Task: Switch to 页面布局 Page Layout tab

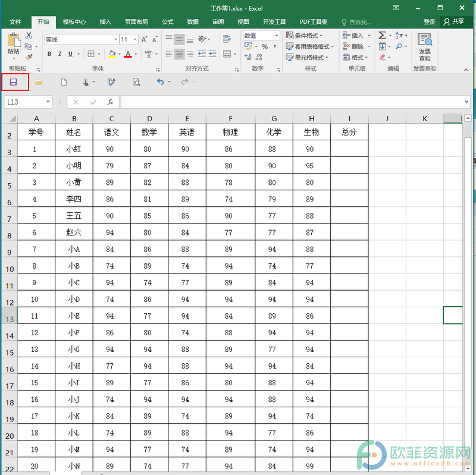Action: (x=136, y=22)
